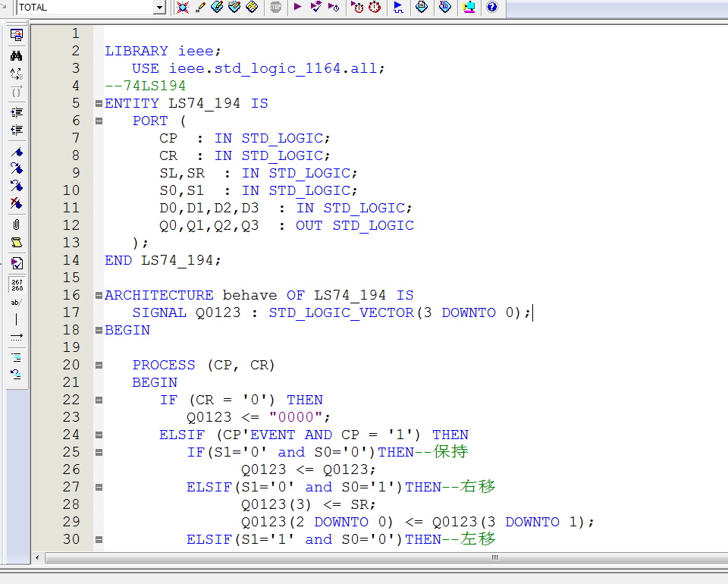Jump to next bookmark icon
The image size is (728, 584).
[17, 168]
